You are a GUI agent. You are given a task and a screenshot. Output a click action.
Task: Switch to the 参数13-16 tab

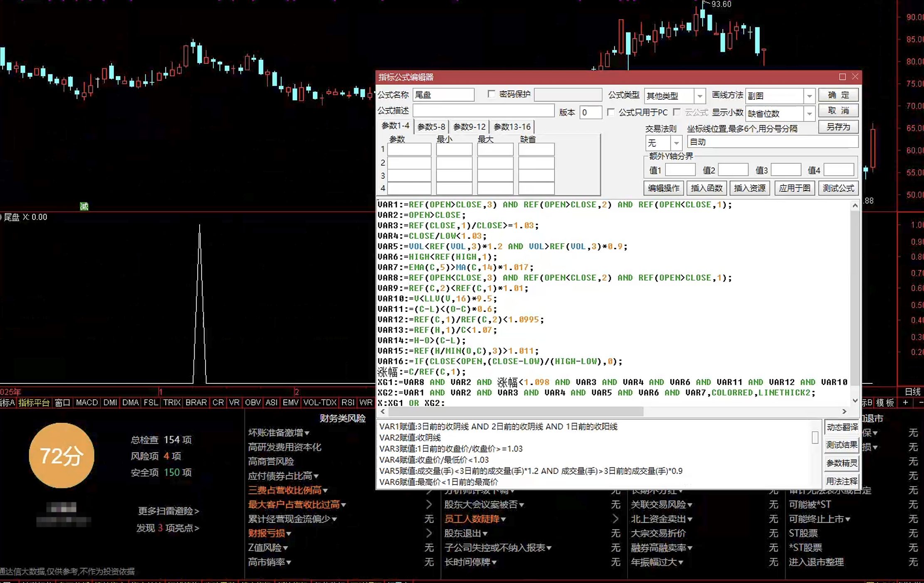pos(512,127)
